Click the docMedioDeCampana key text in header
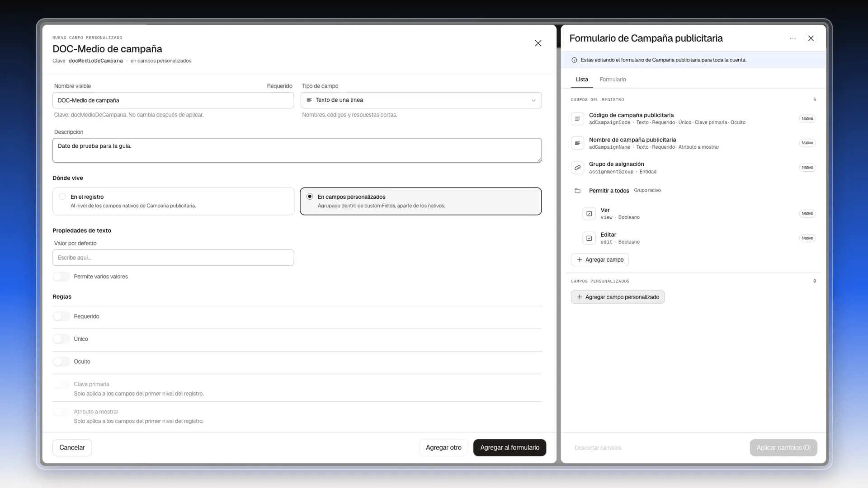868x488 pixels. click(95, 61)
